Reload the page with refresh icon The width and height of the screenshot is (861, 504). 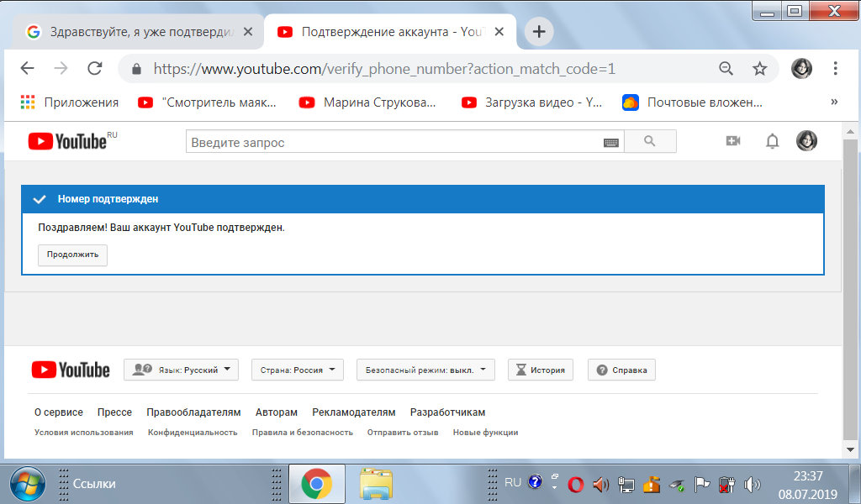pos(95,68)
